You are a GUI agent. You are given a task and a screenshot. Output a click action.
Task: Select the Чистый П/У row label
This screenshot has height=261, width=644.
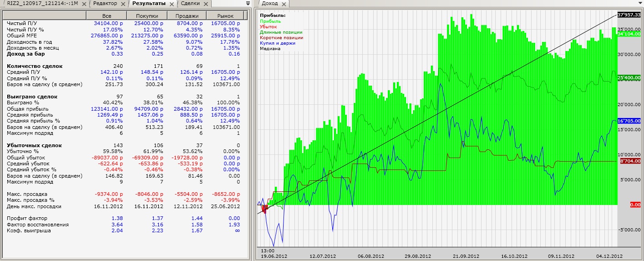pos(21,23)
